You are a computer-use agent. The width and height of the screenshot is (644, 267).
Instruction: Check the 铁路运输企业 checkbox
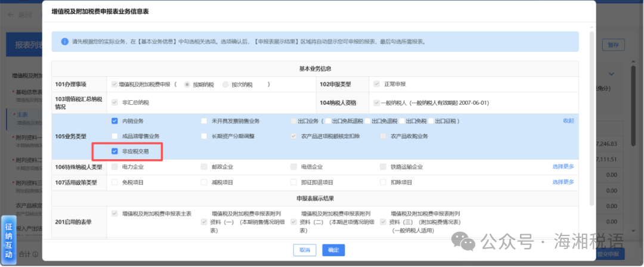tap(383, 167)
